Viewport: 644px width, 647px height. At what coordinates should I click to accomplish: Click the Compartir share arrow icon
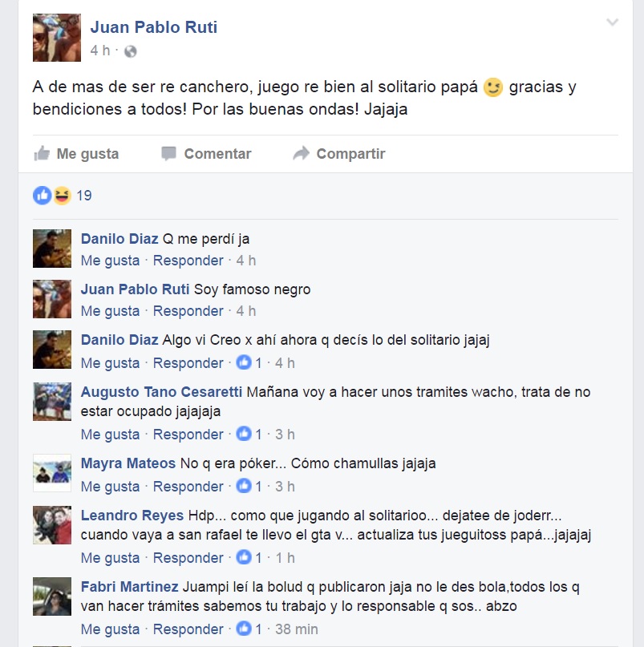[x=301, y=153]
